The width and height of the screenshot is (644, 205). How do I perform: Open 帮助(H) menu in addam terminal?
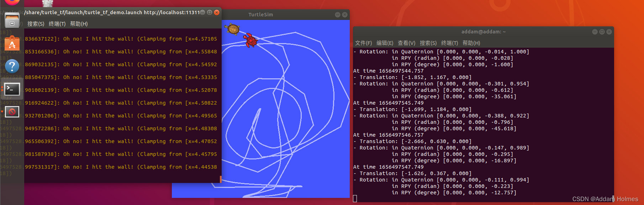pos(471,43)
